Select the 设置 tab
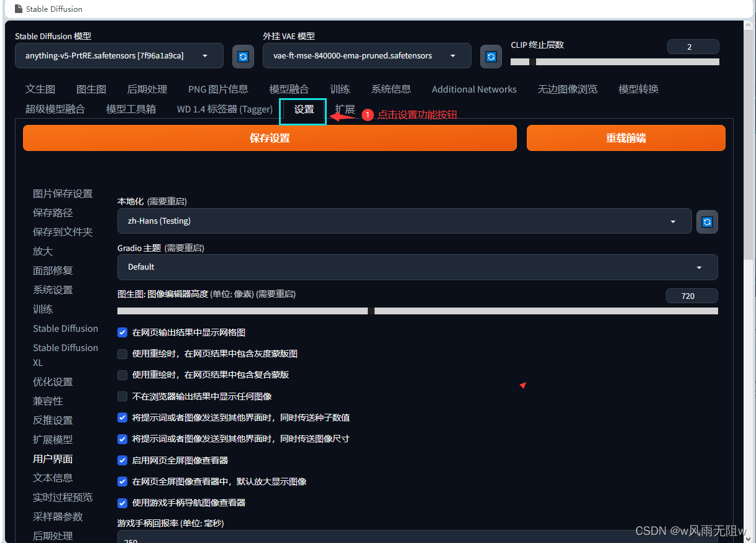The image size is (756, 543). pyautogui.click(x=304, y=109)
